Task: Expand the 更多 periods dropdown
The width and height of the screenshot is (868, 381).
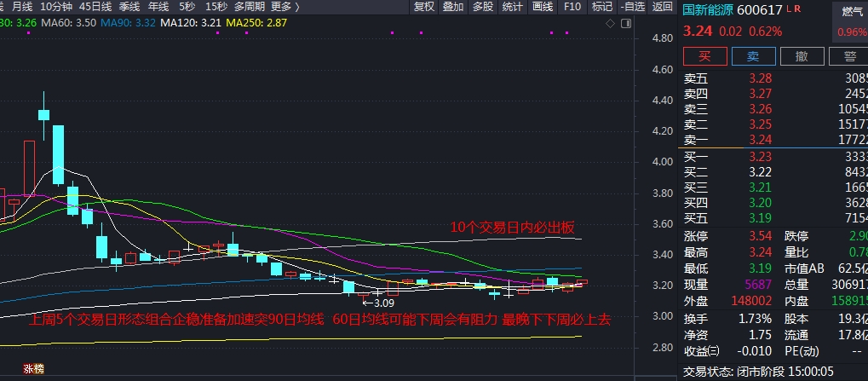Action: click(285, 7)
